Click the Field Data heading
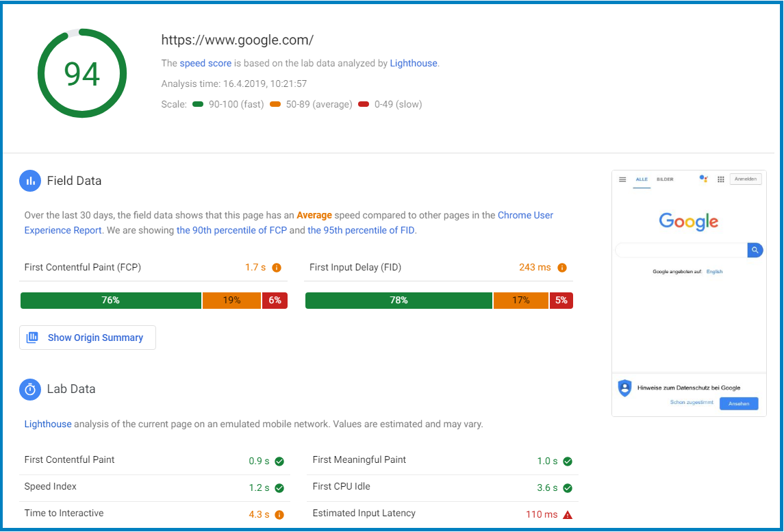This screenshot has height=532, width=784. (74, 181)
